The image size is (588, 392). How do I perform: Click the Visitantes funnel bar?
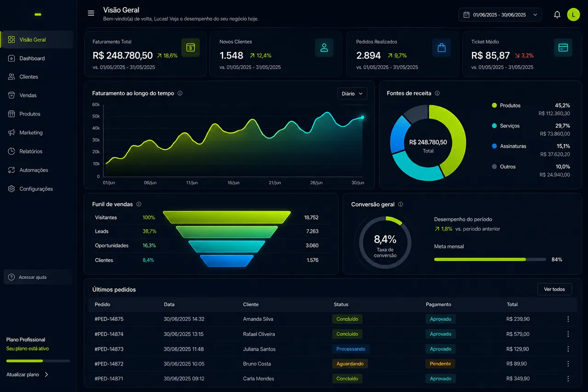click(227, 217)
